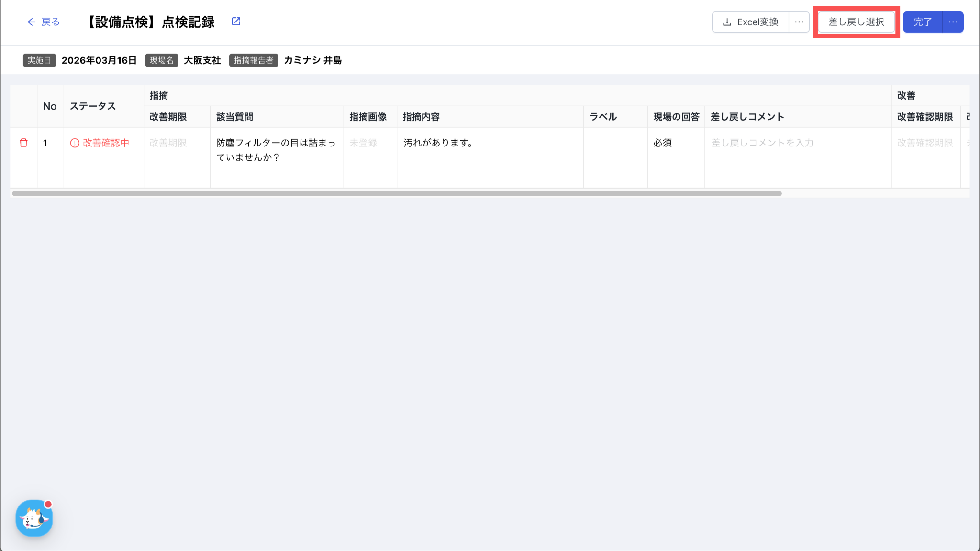The image size is (980, 551).
Task: Click the 改善期限 cell in row 1
Action: tap(168, 143)
